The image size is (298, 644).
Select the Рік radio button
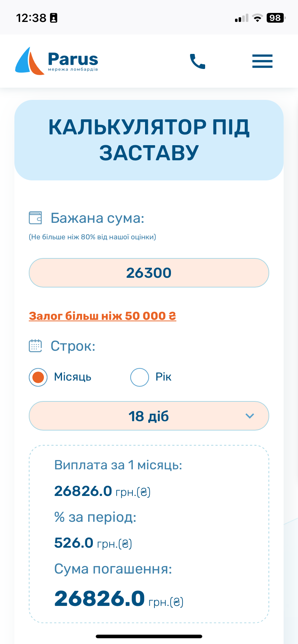tap(140, 377)
